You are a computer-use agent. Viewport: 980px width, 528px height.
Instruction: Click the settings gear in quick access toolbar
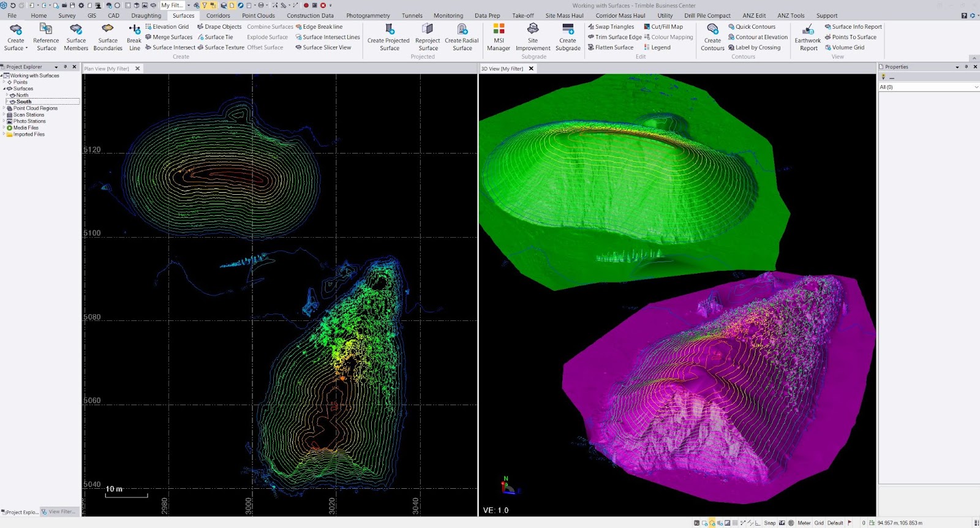tap(81, 6)
